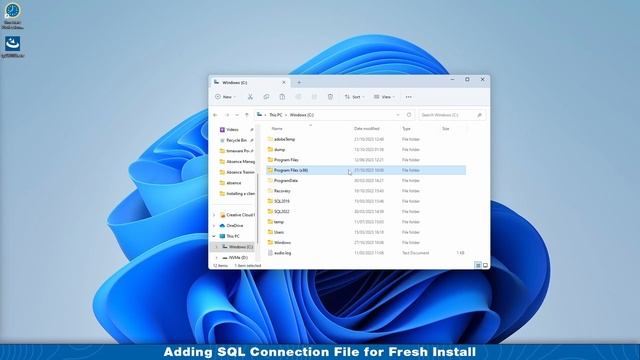Click the Delete trash icon in toolbar
The image size is (640, 360).
pyautogui.click(x=330, y=97)
